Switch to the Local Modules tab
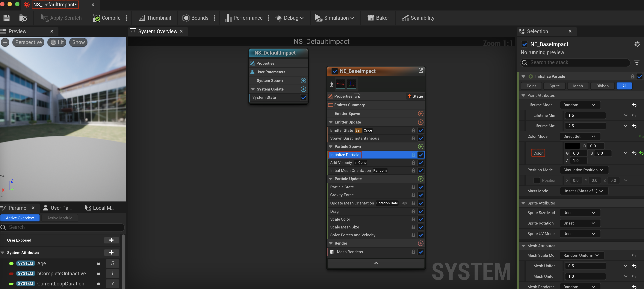Viewport: 644px width, 289px height. click(x=99, y=208)
